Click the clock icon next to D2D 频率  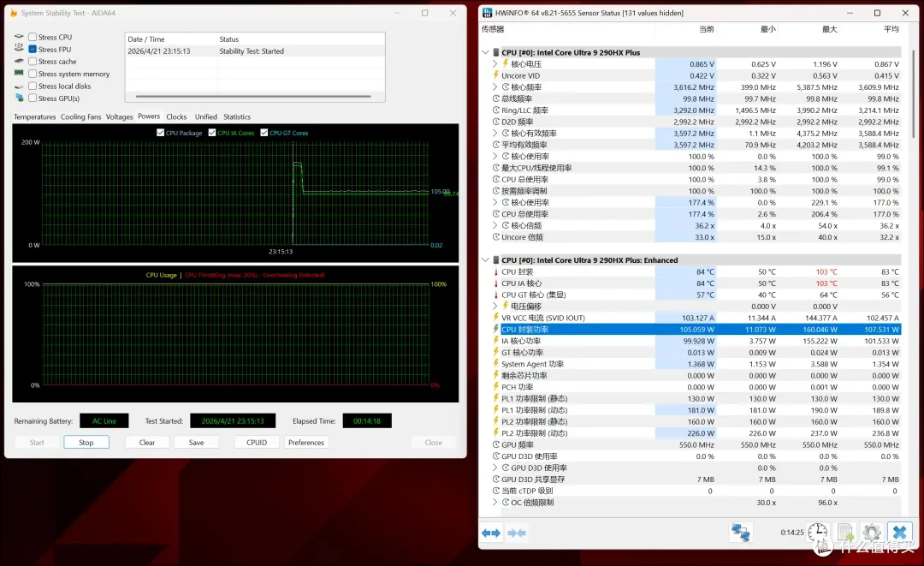coord(496,122)
